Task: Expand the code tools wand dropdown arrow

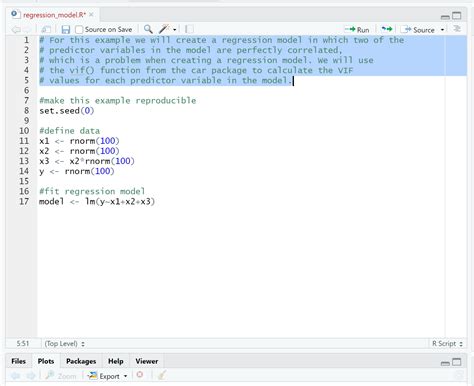Action: point(174,30)
